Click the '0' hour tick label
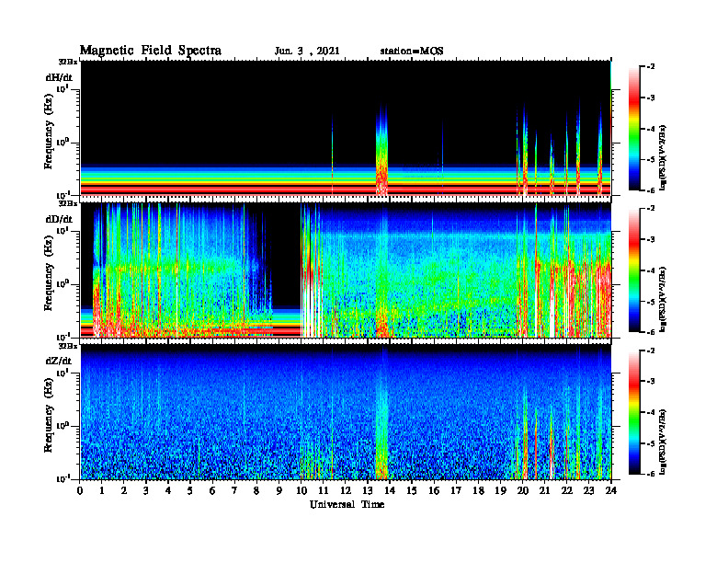Screen dimensions: 728x563 click(80, 491)
